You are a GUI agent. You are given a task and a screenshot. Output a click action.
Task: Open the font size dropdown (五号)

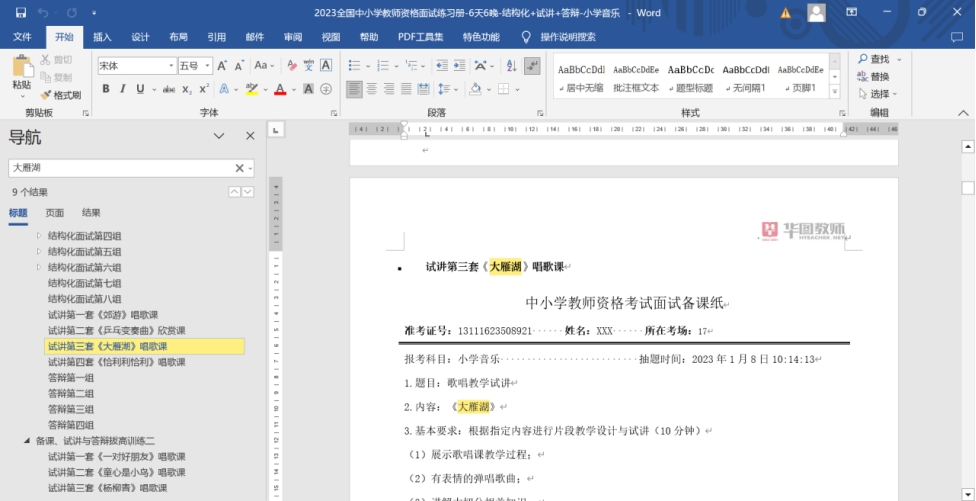point(207,65)
